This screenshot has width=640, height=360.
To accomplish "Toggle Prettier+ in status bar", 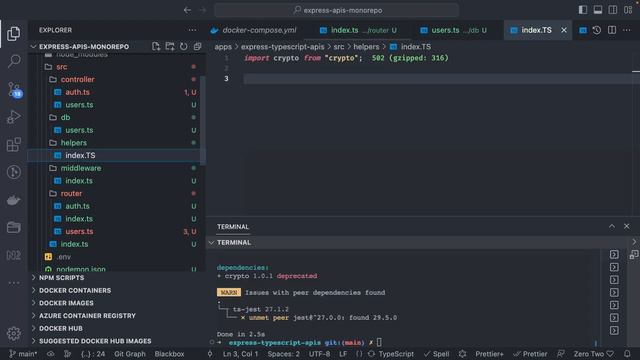I will pos(489,354).
